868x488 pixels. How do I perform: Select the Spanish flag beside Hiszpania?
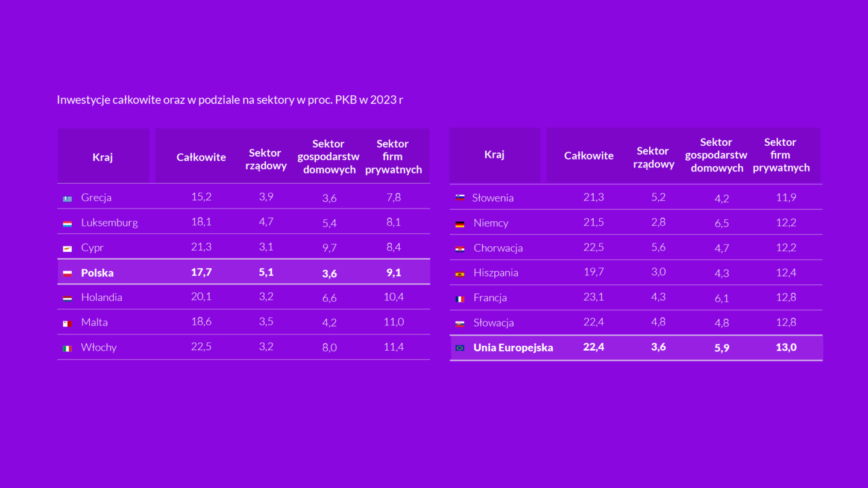(x=460, y=274)
